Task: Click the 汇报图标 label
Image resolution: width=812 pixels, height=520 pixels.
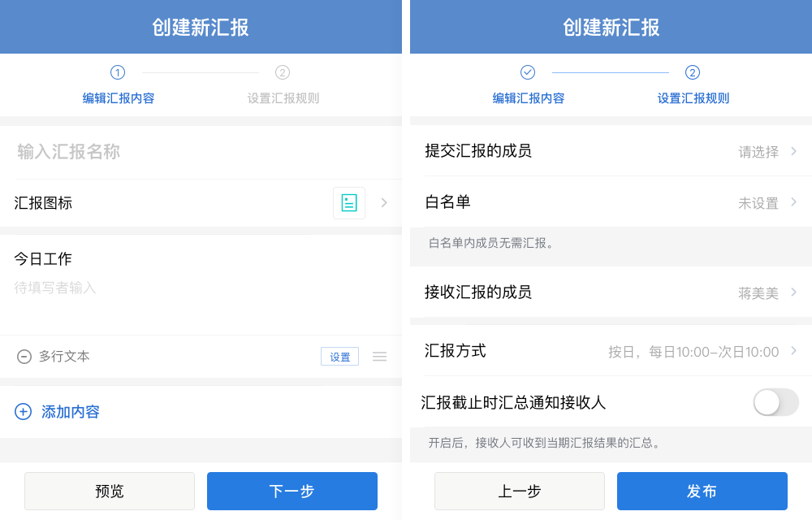Action: pyautogui.click(x=43, y=203)
